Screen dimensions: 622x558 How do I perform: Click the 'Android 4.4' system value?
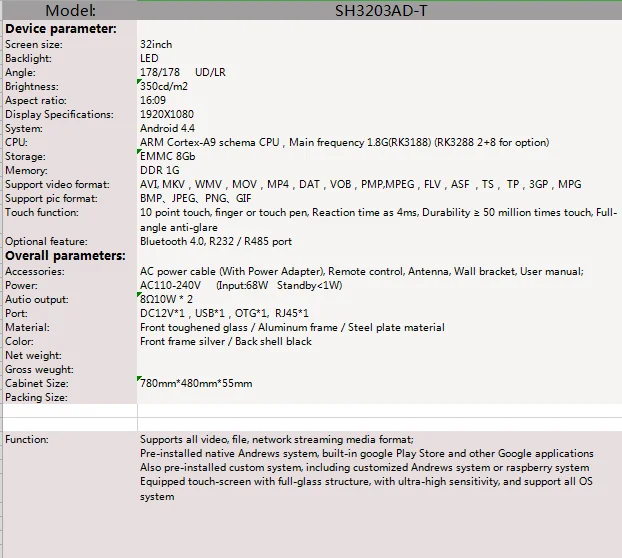(x=168, y=129)
